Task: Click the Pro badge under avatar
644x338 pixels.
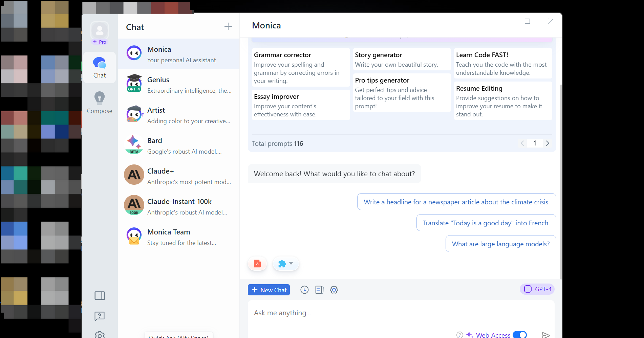Action: click(100, 42)
